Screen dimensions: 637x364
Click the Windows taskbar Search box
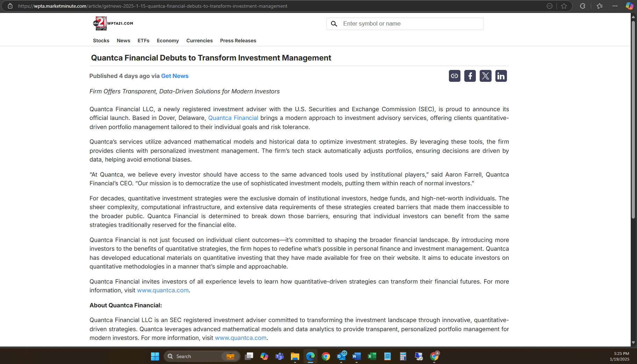coord(202,356)
